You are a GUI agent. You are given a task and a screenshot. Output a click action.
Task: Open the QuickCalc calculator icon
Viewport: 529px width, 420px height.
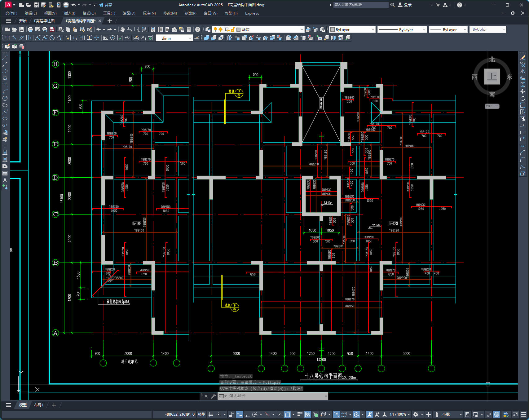(x=189, y=29)
